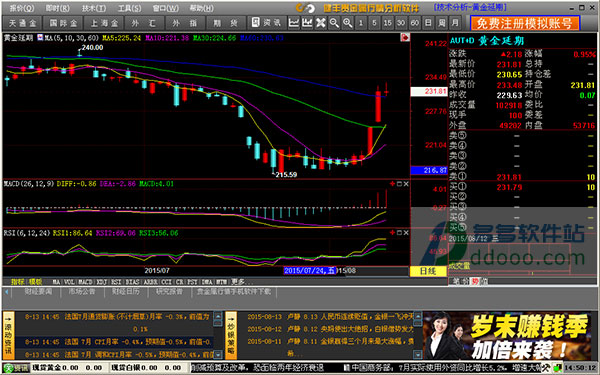The image size is (600, 375).
Task: Close the MACD indicator panel
Action: (406, 184)
